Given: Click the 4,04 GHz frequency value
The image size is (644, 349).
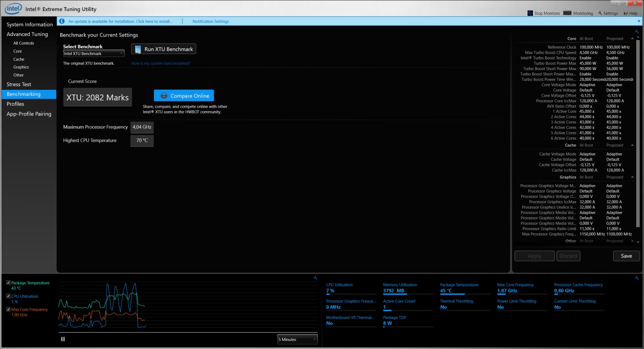Looking at the screenshot, I should 142,127.
